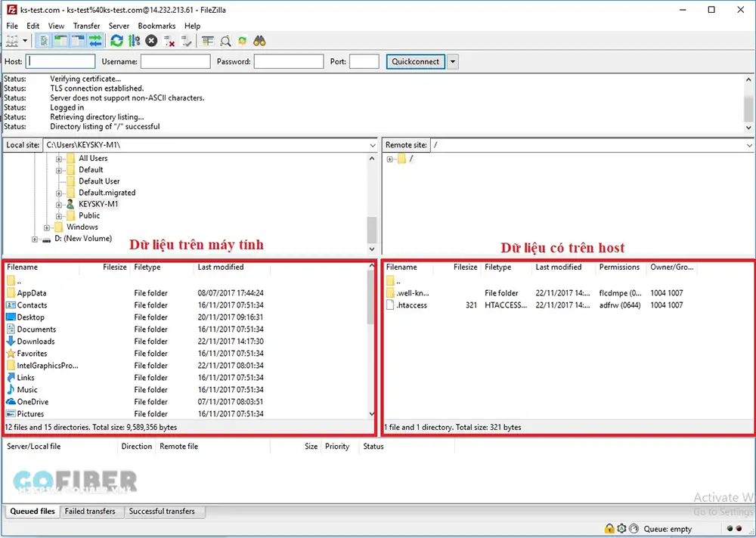Screen dimensions: 756x538
Task: Select the Favorites star icon
Action: click(11, 354)
